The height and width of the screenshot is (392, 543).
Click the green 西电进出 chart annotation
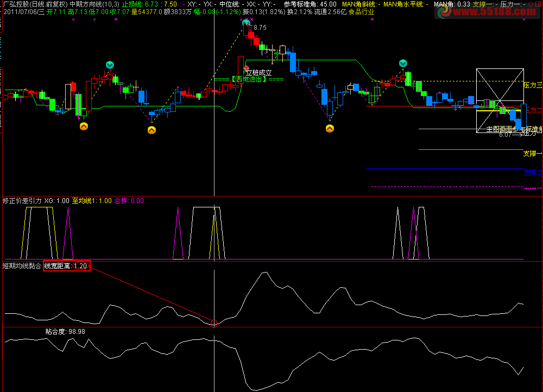pyautogui.click(x=249, y=79)
